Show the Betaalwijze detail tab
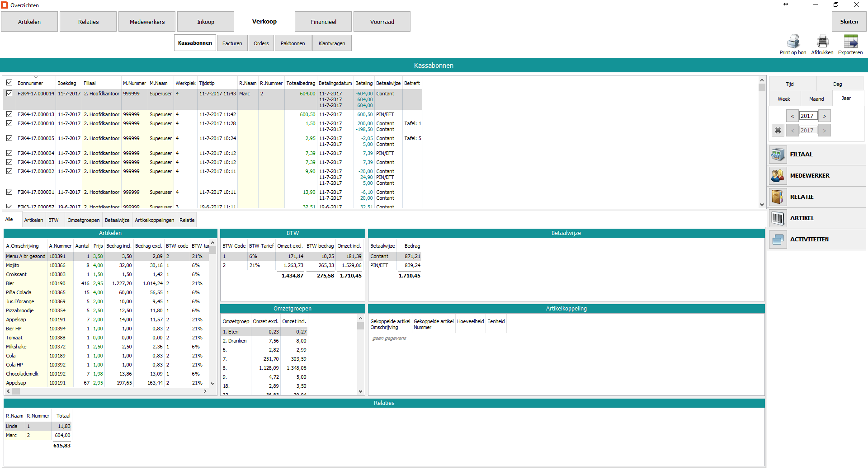Viewport: 868px width, 470px height. pos(117,220)
